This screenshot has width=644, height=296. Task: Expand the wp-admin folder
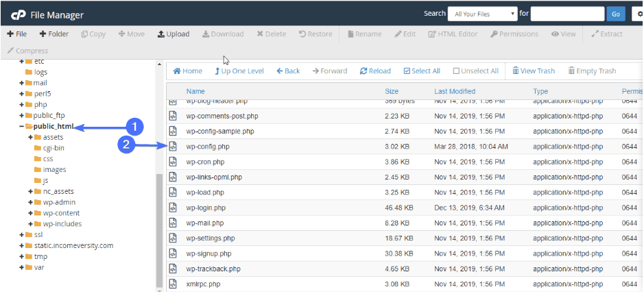(31, 202)
